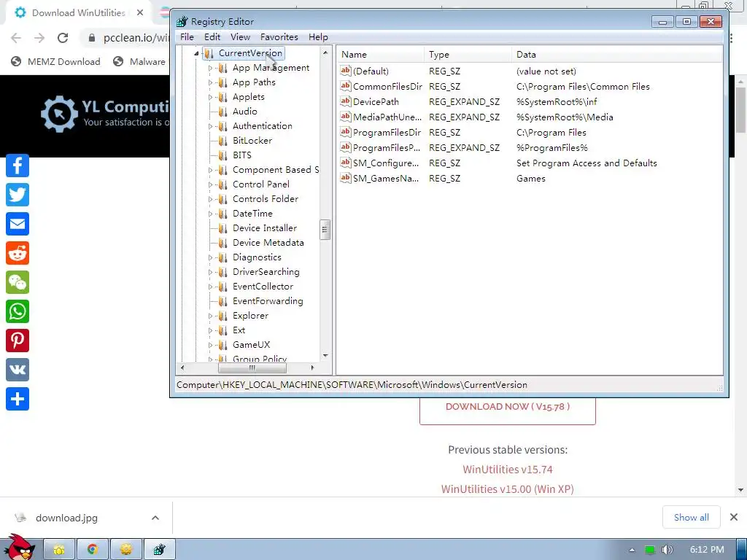
Task: Click the tree horizontal scrollbar thumb
Action: (x=252, y=368)
